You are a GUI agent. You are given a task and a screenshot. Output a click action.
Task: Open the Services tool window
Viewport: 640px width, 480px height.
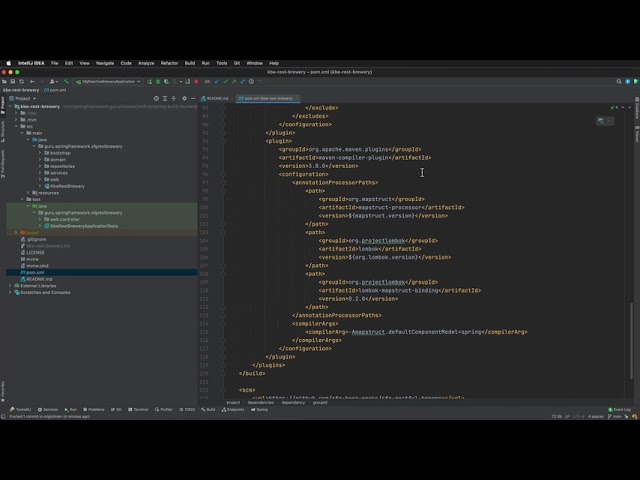[48, 409]
